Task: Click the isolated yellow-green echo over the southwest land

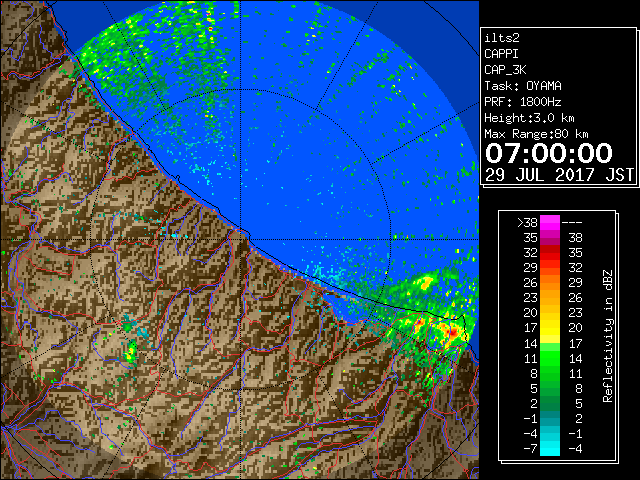Action: [x=131, y=352]
